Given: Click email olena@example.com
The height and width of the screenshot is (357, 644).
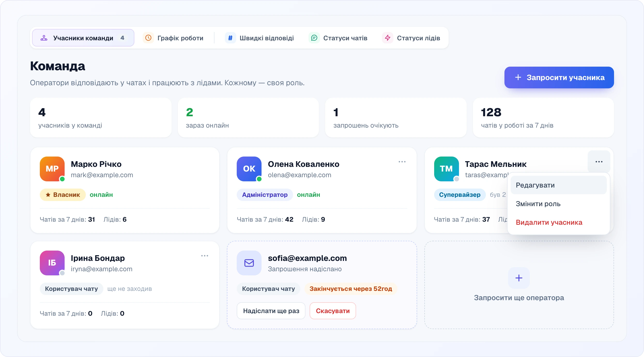Looking at the screenshot, I should coord(300,175).
